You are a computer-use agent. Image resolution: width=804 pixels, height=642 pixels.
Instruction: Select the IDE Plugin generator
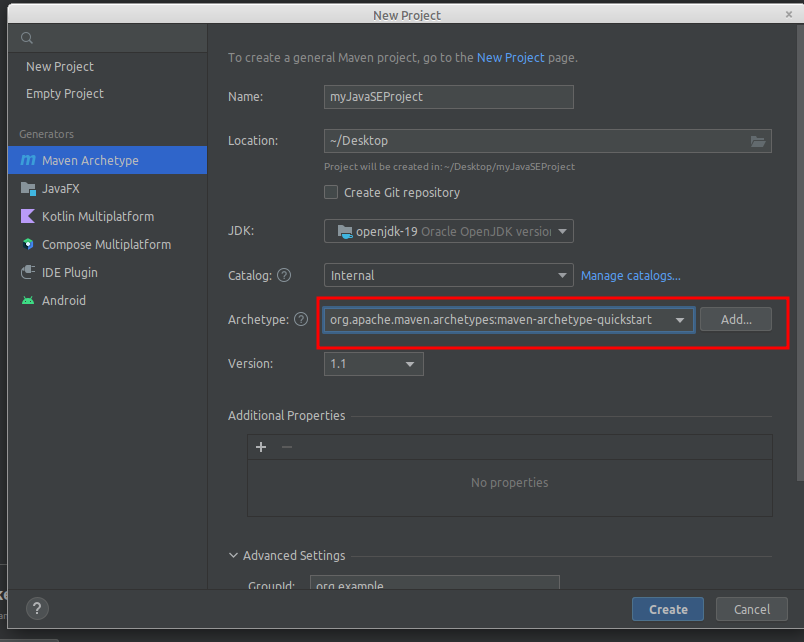click(108, 272)
